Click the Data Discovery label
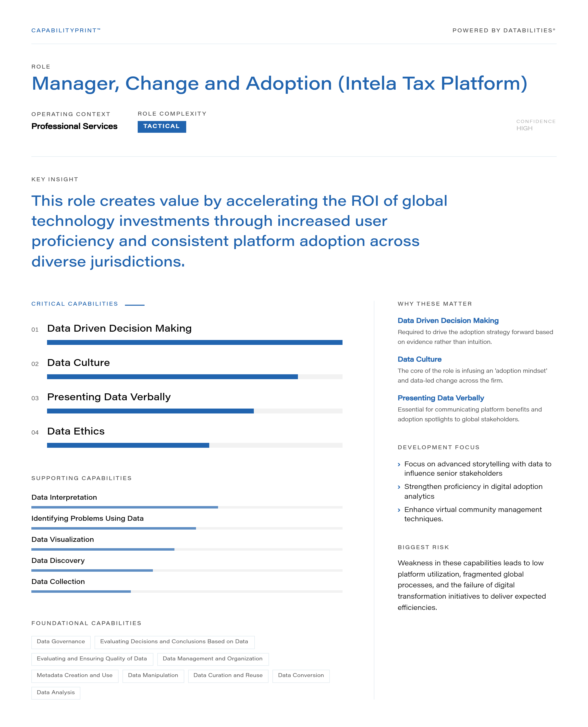 [58, 560]
